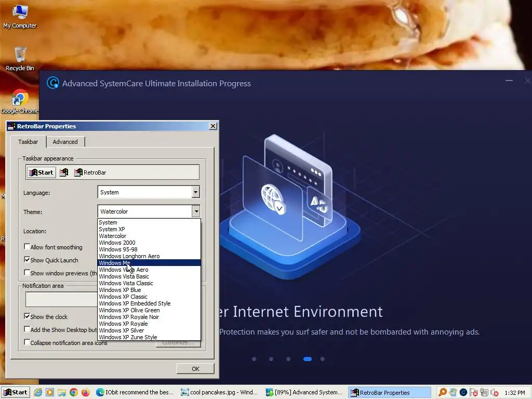Click the Advanced SystemCare installer logo

pyautogui.click(x=53, y=83)
